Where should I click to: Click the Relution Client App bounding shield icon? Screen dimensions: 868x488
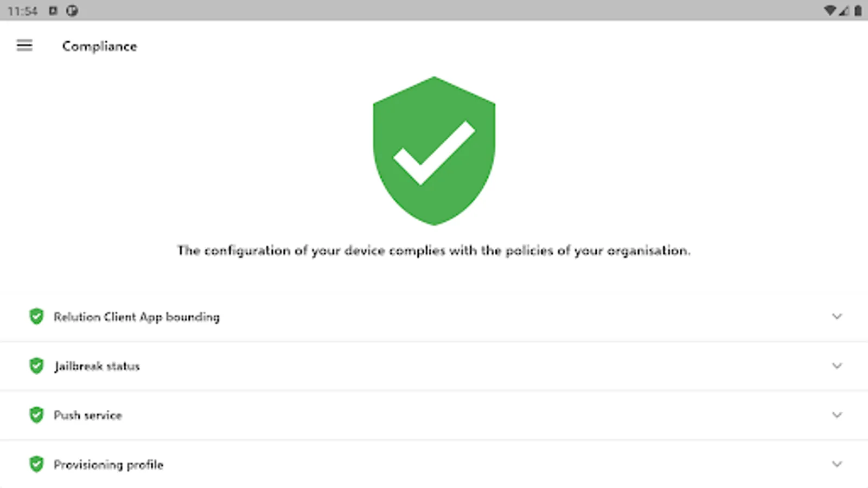pyautogui.click(x=36, y=316)
